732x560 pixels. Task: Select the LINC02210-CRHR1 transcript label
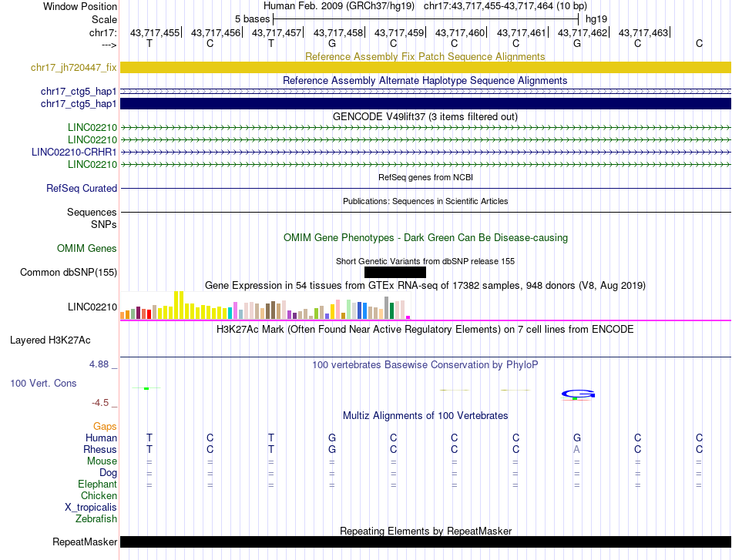(74, 153)
